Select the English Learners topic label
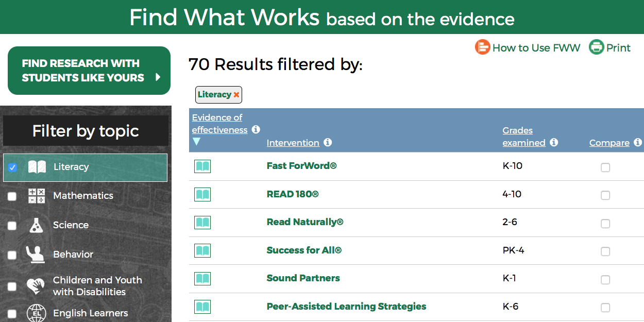Viewport: 644px width, 322px height. point(91,313)
